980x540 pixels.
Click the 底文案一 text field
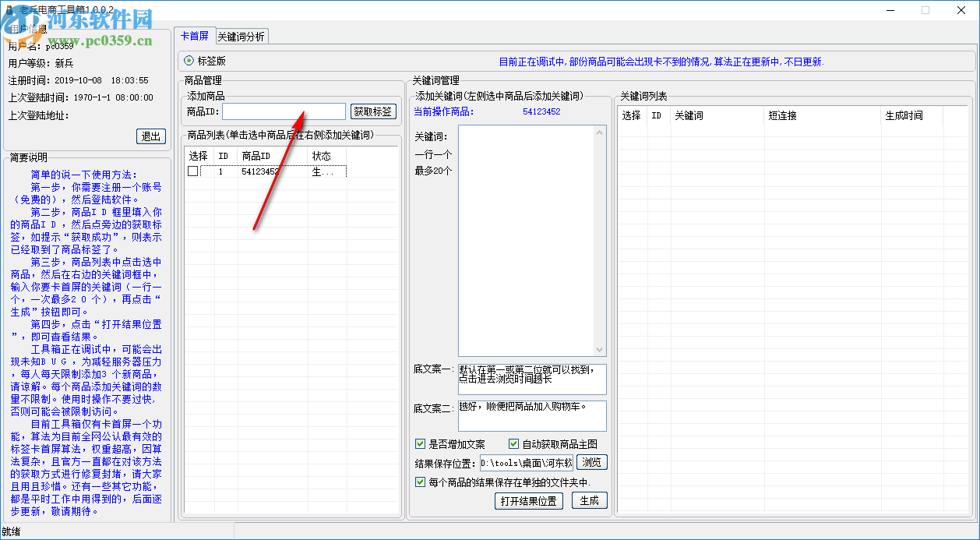(x=532, y=379)
